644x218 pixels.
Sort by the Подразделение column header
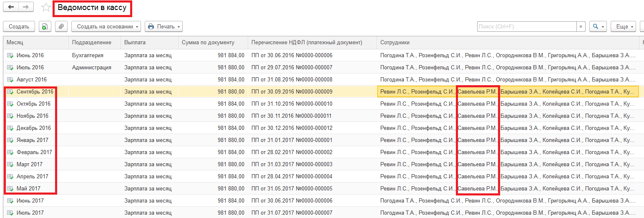coord(95,43)
